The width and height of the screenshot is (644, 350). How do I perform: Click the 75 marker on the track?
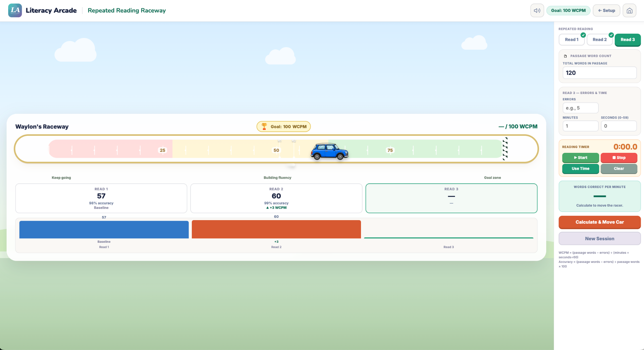pos(390,150)
